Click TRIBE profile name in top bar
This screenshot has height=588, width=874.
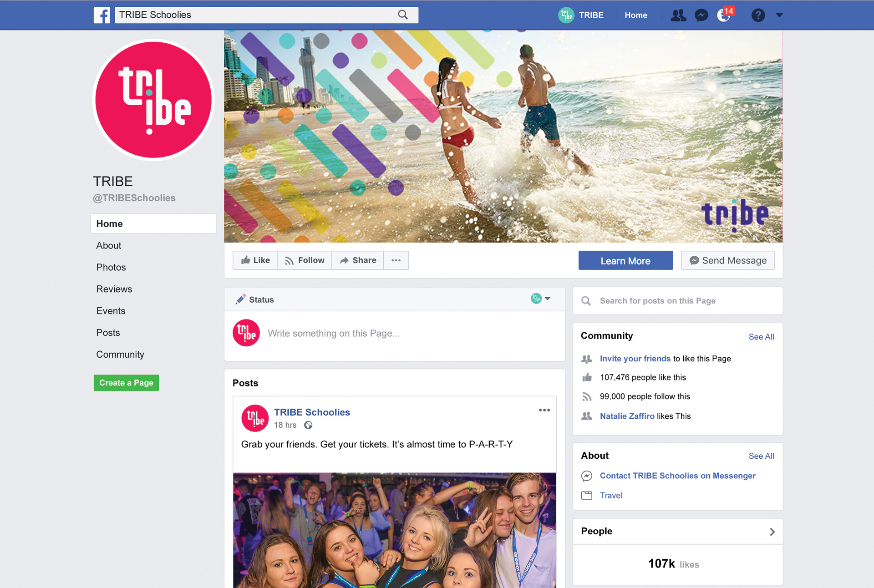click(x=591, y=15)
